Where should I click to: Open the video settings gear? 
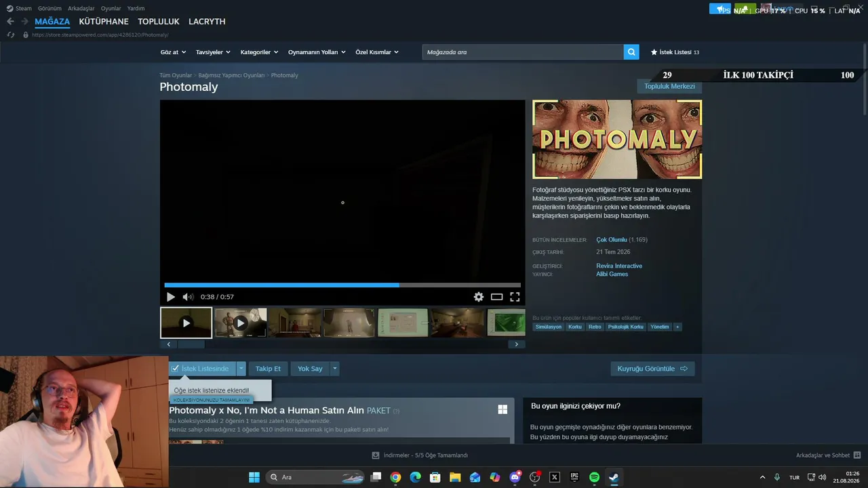479,297
